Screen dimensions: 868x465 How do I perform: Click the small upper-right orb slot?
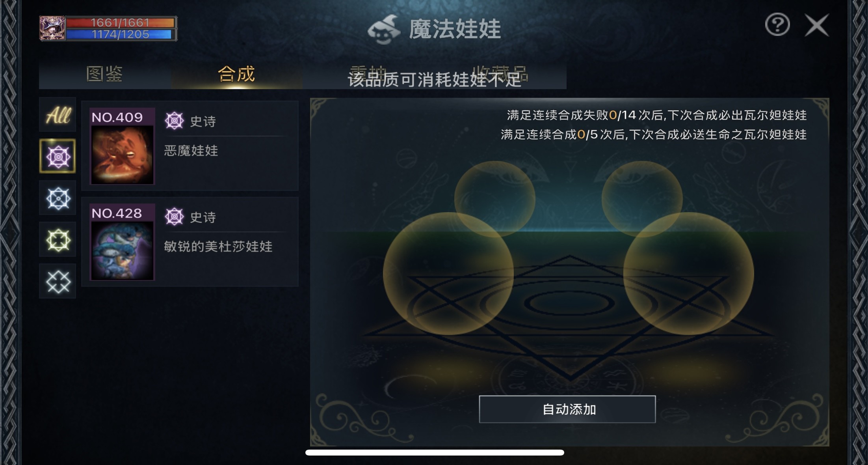[x=642, y=199]
